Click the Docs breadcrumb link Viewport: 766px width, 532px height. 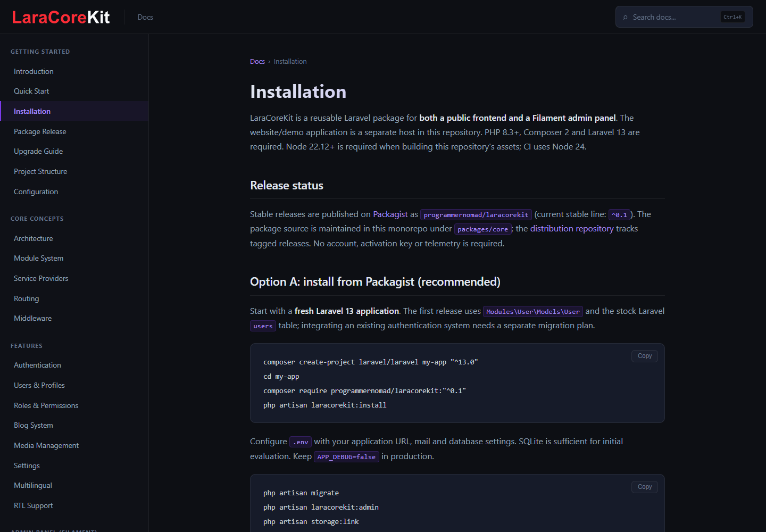coord(257,62)
